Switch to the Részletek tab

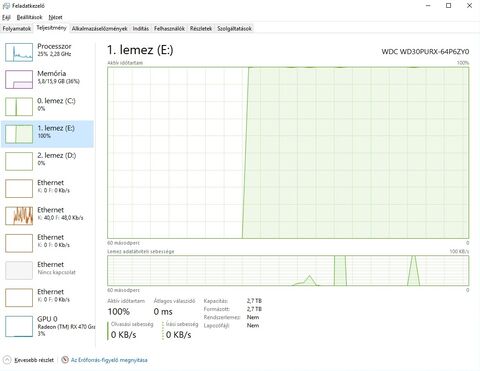(x=201, y=29)
